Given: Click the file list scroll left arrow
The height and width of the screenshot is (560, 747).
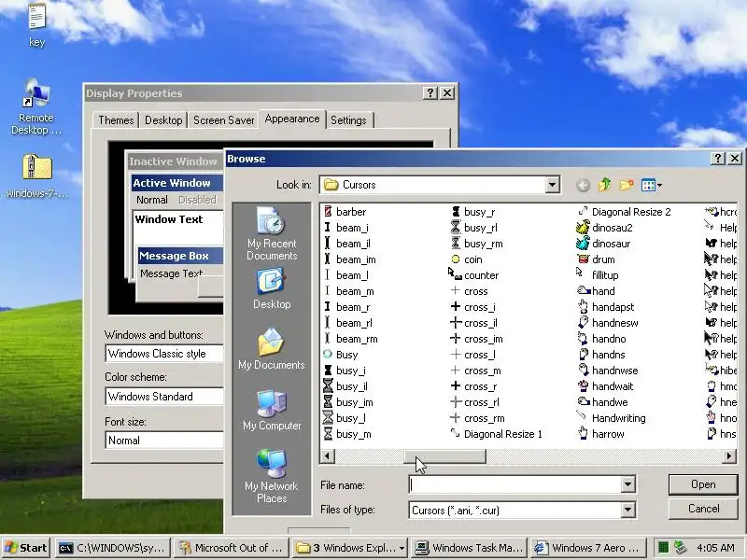Looking at the screenshot, I should [328, 456].
